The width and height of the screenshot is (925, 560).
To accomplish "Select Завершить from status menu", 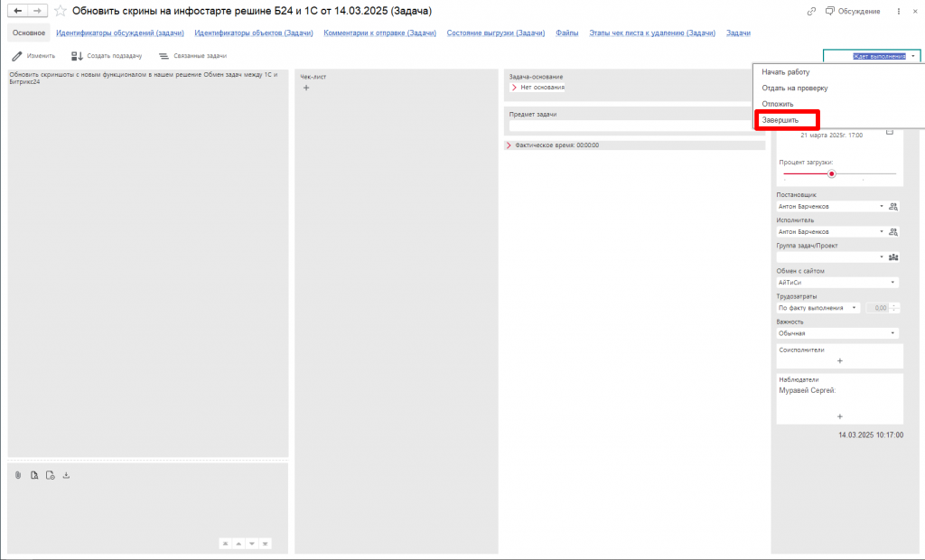I will point(780,120).
